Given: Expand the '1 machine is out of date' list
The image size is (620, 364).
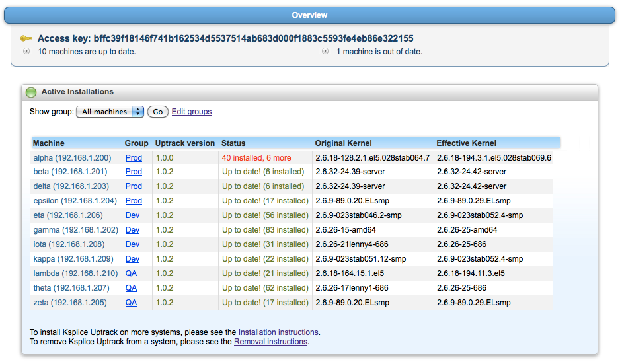Looking at the screenshot, I should [325, 51].
